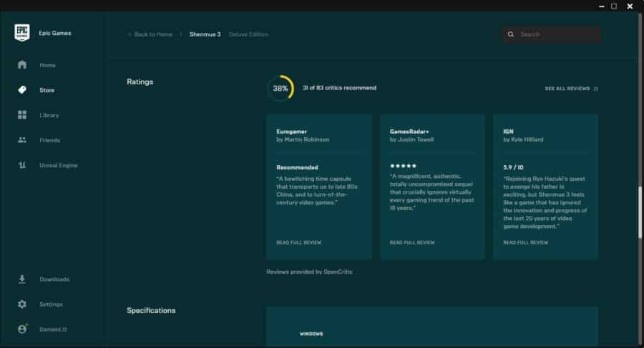Click the 5.9 / 10 score text
The height and width of the screenshot is (348, 644).
[x=513, y=167]
